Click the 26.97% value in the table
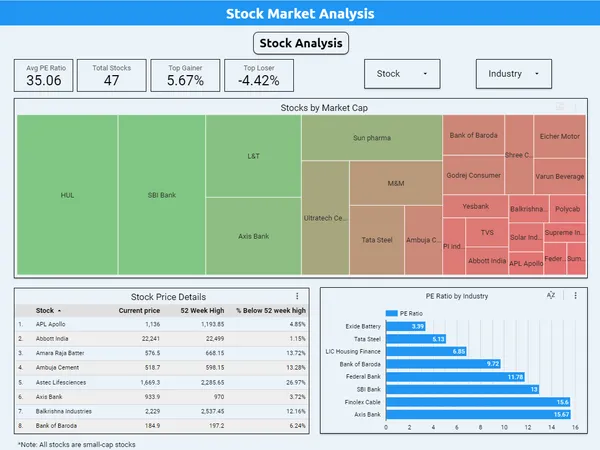The image size is (600, 450). [x=296, y=382]
